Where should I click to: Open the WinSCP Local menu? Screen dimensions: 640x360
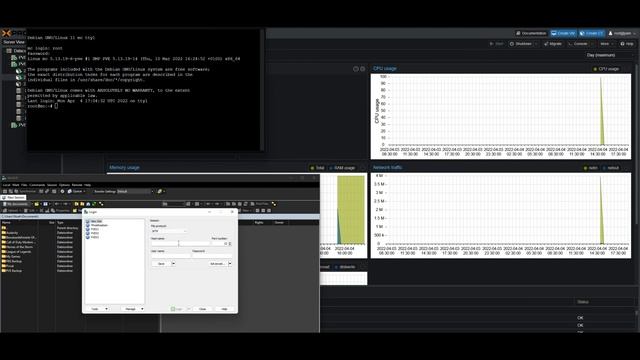click(6, 185)
